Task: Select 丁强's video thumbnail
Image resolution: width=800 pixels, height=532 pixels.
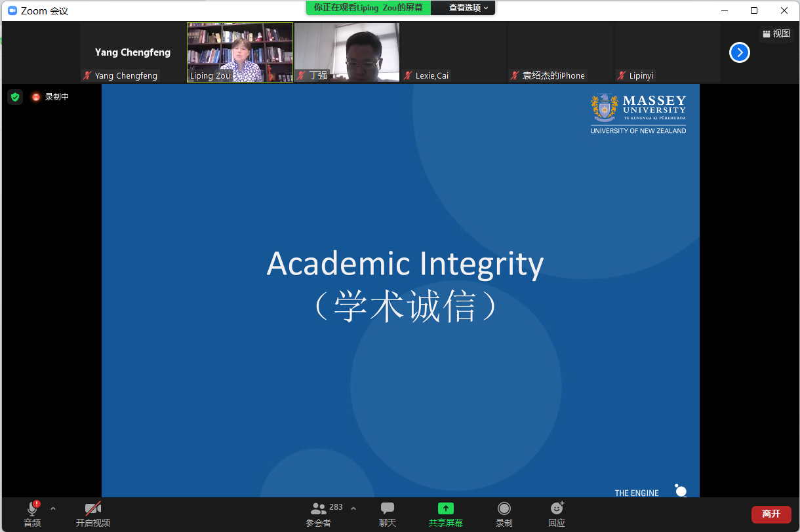Action: (347, 52)
